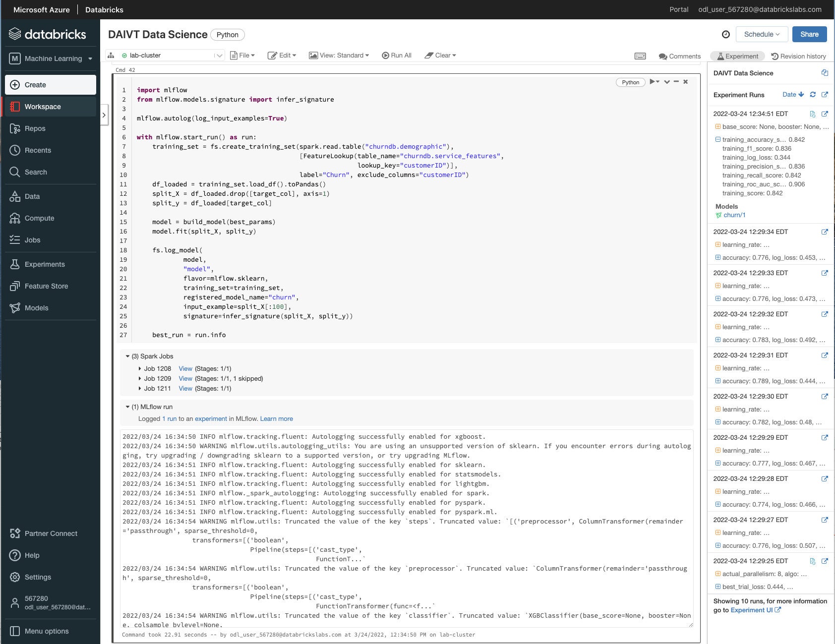Click the Python language badge by title

tap(228, 35)
